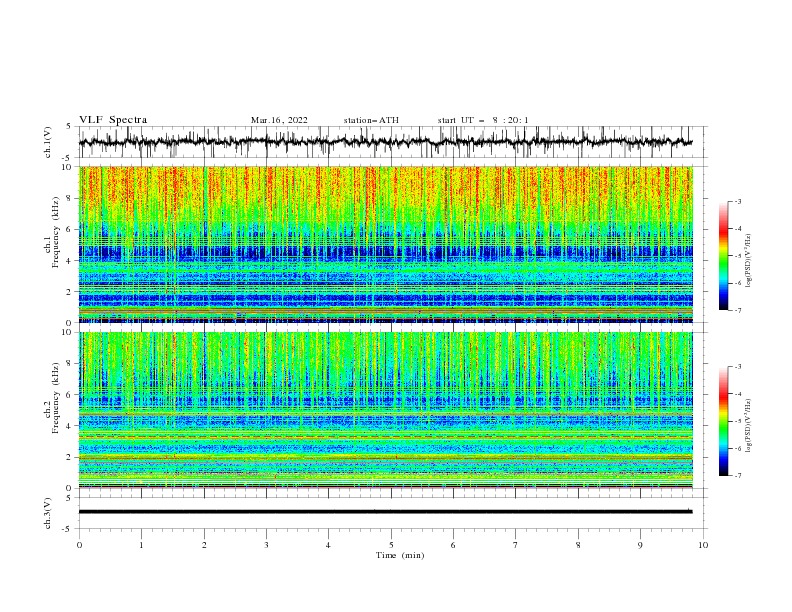Click the "station=ATH" header label
The width and height of the screenshot is (792, 612).
coord(371,120)
